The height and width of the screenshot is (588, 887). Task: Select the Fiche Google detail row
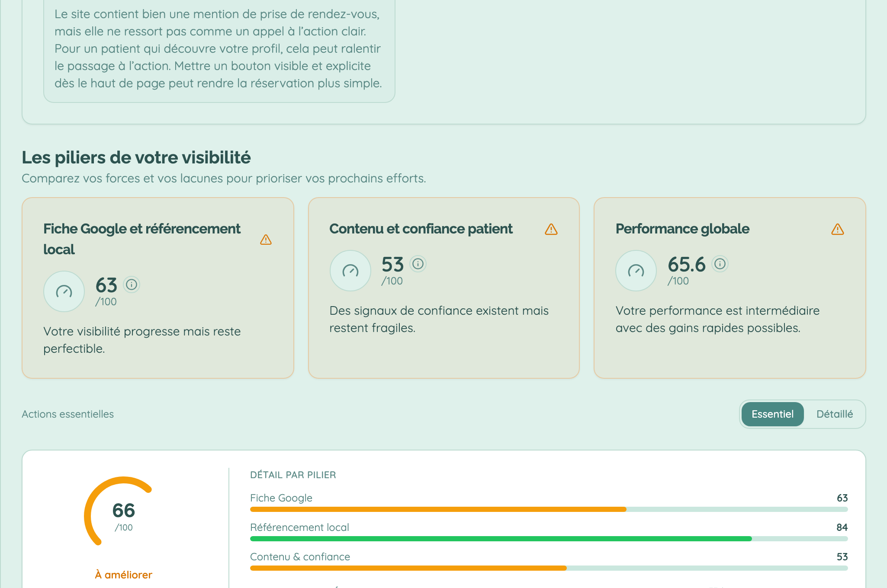point(281,498)
